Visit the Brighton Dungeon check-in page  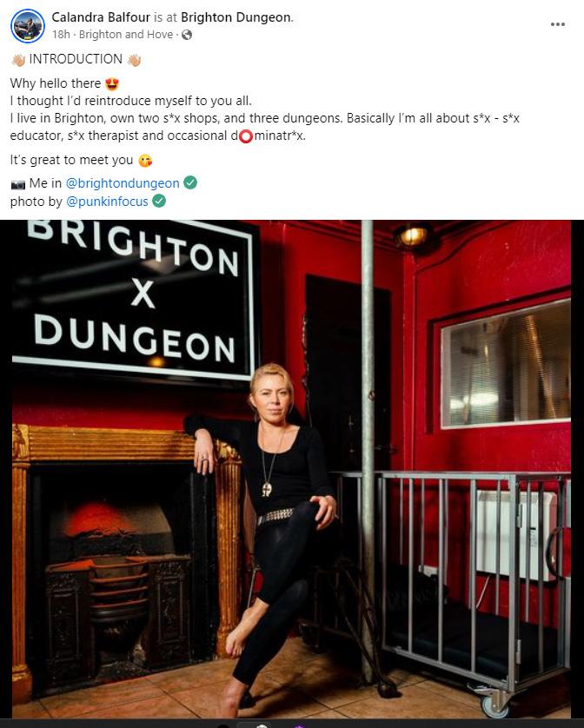click(x=236, y=17)
